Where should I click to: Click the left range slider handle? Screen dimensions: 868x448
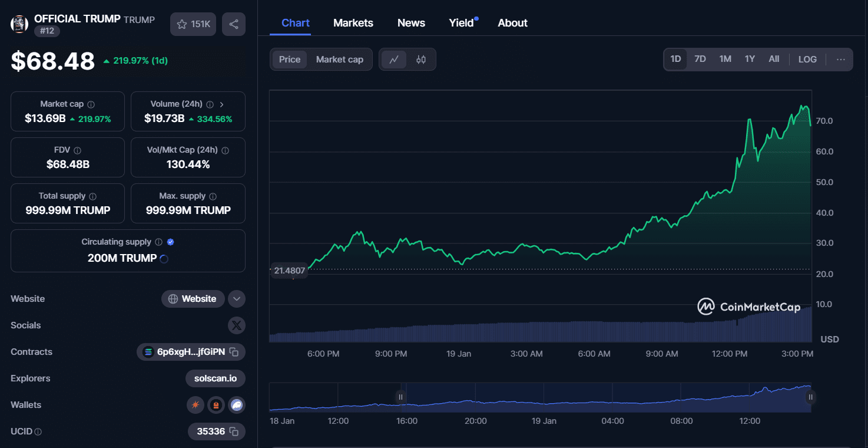pyautogui.click(x=400, y=397)
